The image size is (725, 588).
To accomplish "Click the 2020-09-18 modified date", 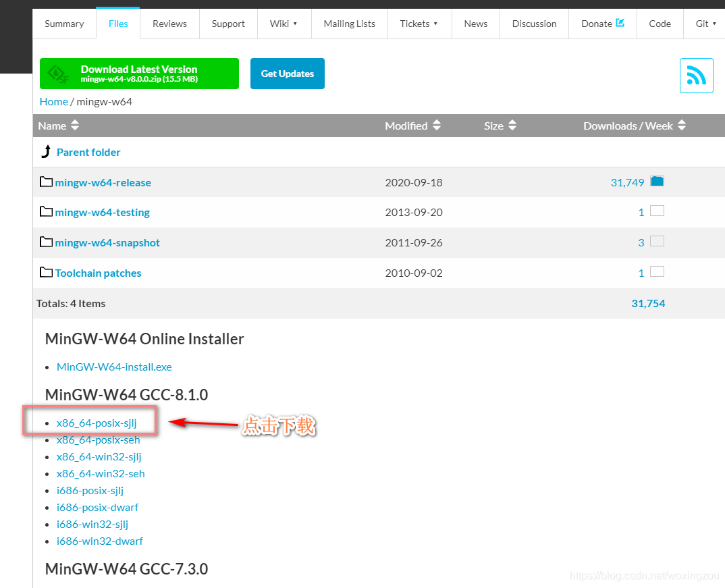I will [414, 182].
